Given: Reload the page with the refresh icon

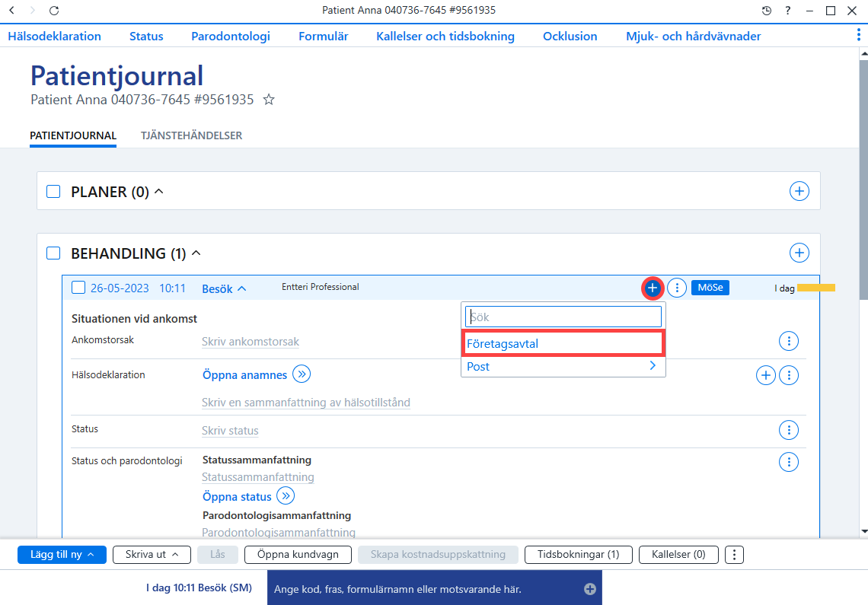Looking at the screenshot, I should 54,11.
